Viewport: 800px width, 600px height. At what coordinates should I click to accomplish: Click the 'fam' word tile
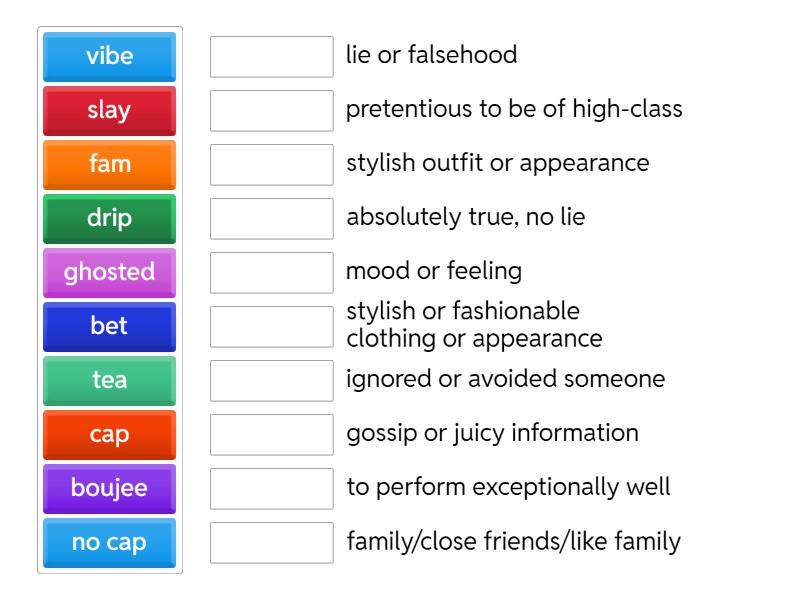pyautogui.click(x=108, y=164)
